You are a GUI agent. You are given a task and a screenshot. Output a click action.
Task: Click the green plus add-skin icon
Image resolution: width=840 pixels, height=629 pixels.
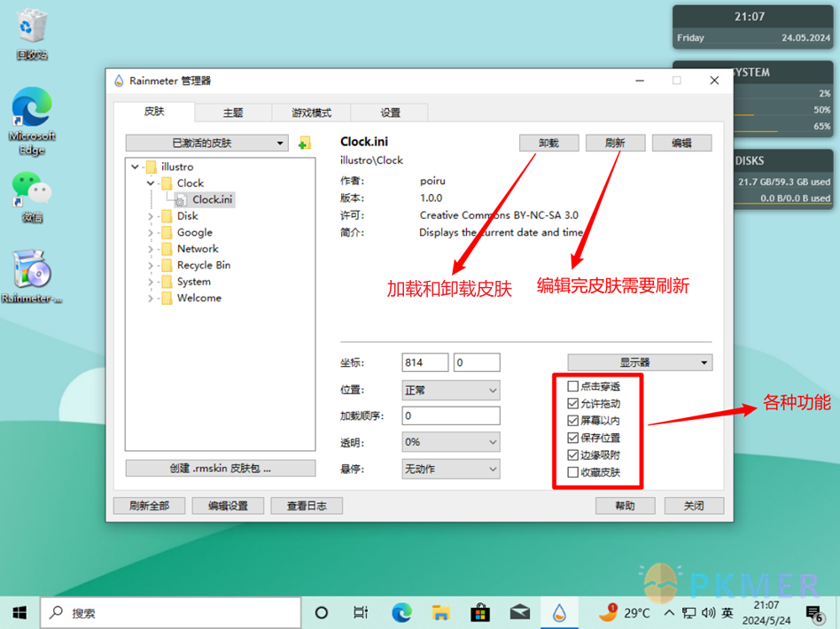[x=304, y=143]
